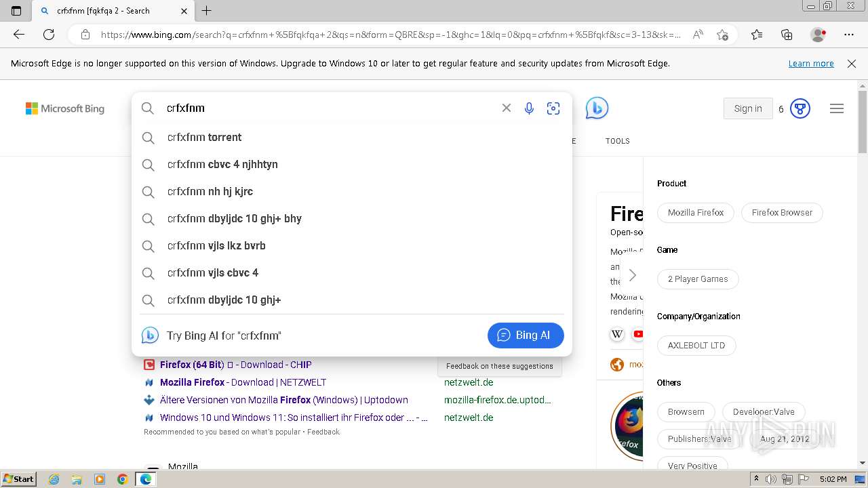Open the tab actions menu icon
The height and width of the screenshot is (488, 868).
pyautogui.click(x=16, y=11)
